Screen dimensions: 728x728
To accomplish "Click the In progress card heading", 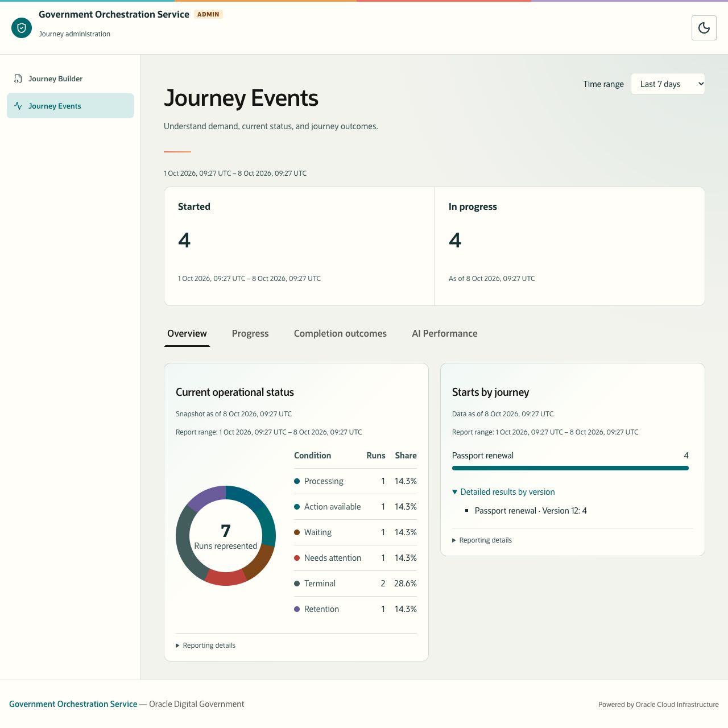I will point(473,206).
